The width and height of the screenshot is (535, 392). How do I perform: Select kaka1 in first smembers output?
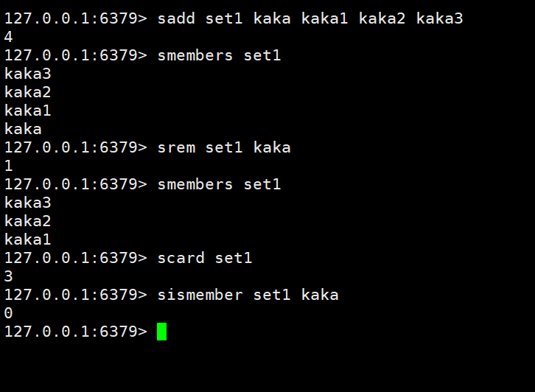click(28, 111)
